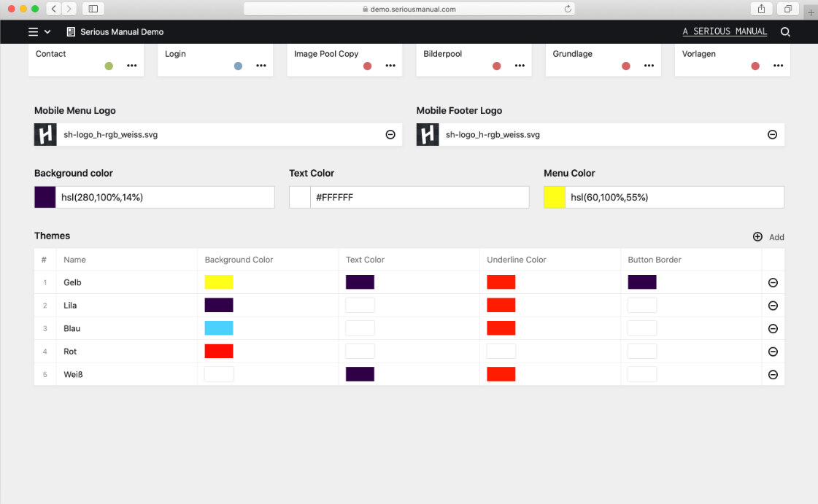Screen dimensions: 818x504
Task: Click Safari's share icon
Action: click(x=761, y=9)
